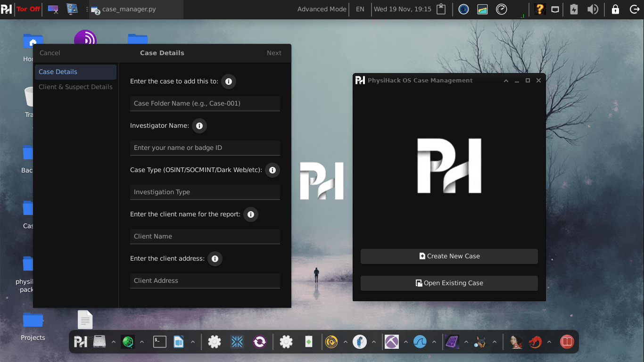This screenshot has height=362, width=644.
Task: Click the EN keyboard language indicator
Action: pos(360,9)
